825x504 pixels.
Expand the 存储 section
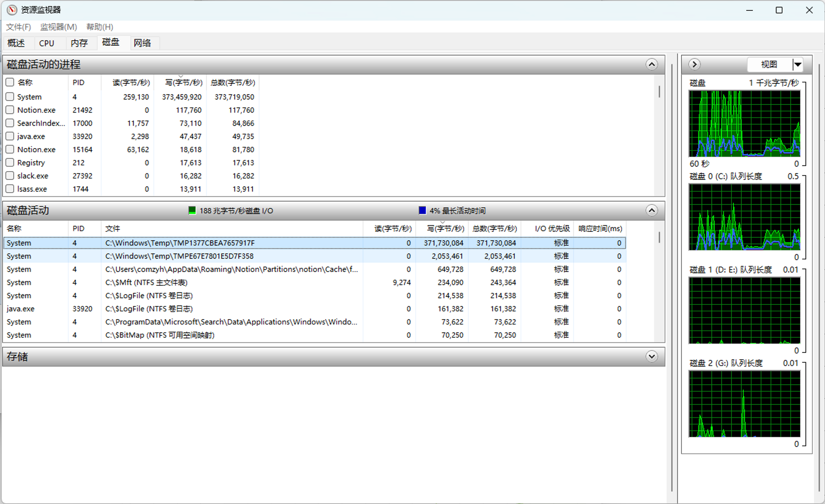click(651, 356)
